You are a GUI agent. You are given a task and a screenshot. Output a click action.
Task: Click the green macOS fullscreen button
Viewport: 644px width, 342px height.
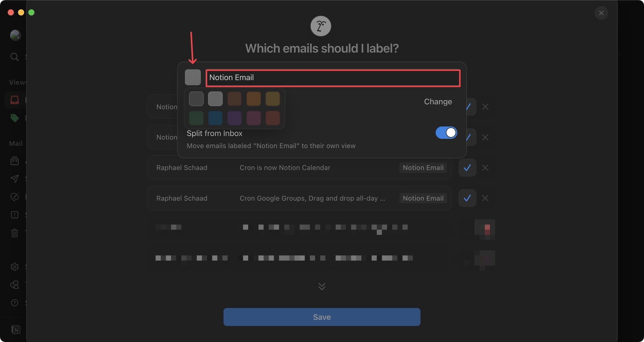(x=31, y=12)
